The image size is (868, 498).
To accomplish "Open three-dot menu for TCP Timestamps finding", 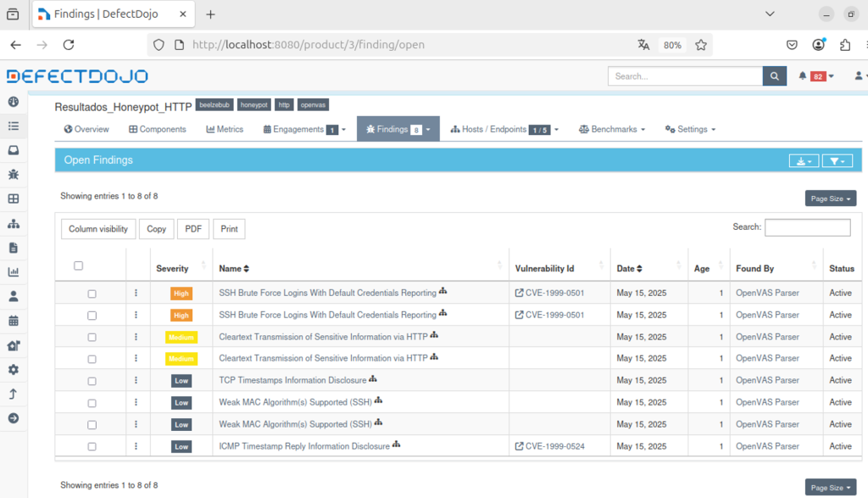I will click(136, 380).
